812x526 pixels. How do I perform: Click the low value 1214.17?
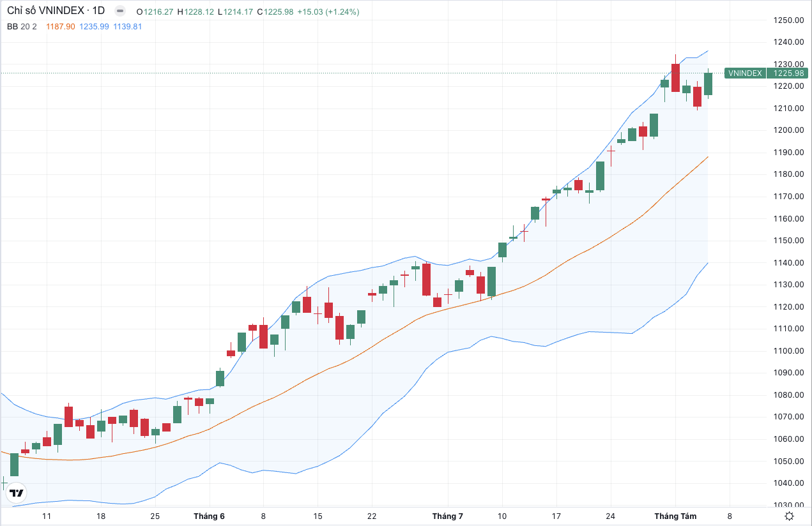(238, 12)
